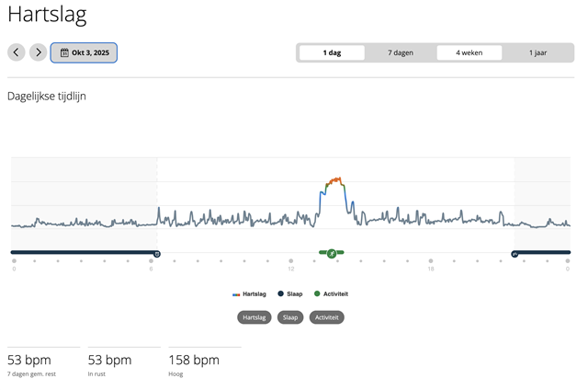The image size is (588, 390).
Task: Switch to the 7 dagen view
Action: 401,52
